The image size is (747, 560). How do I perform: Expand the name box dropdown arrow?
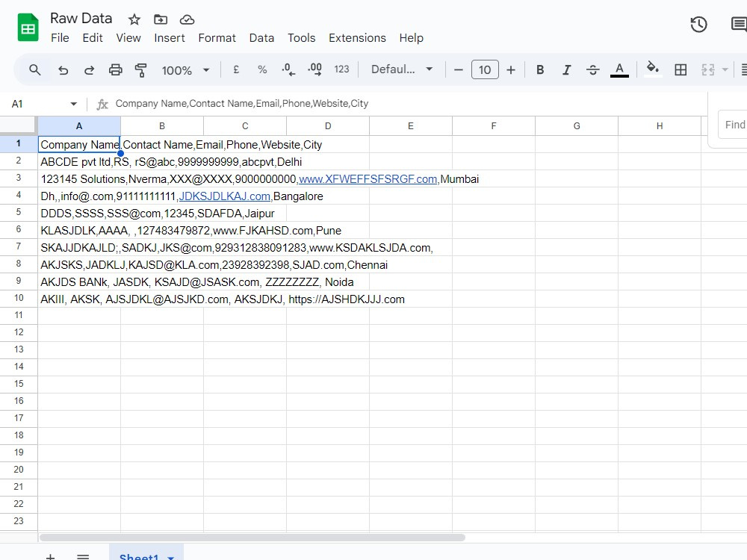(x=73, y=104)
